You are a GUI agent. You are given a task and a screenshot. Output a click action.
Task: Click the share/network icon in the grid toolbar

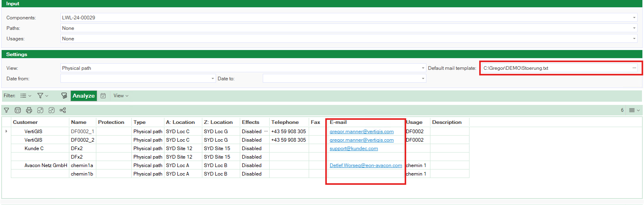(63, 110)
